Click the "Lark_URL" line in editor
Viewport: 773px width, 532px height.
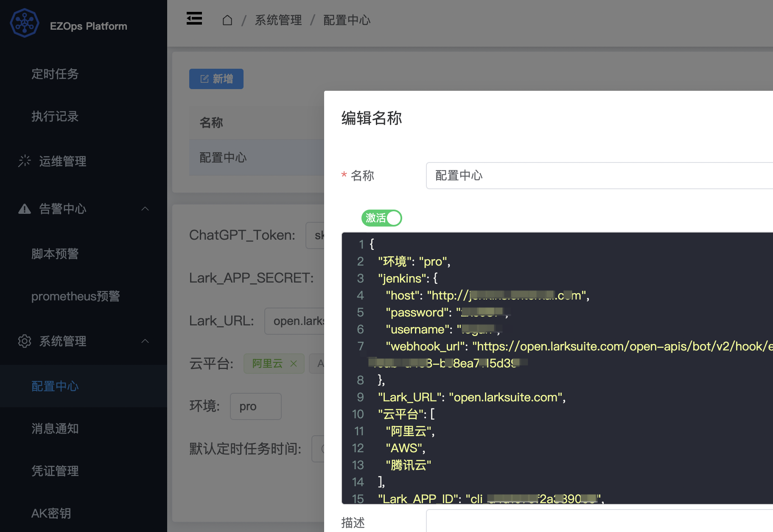pyautogui.click(x=472, y=397)
